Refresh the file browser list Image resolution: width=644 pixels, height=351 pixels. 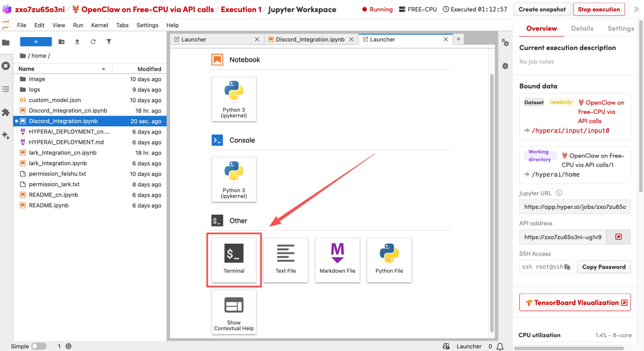click(x=93, y=42)
